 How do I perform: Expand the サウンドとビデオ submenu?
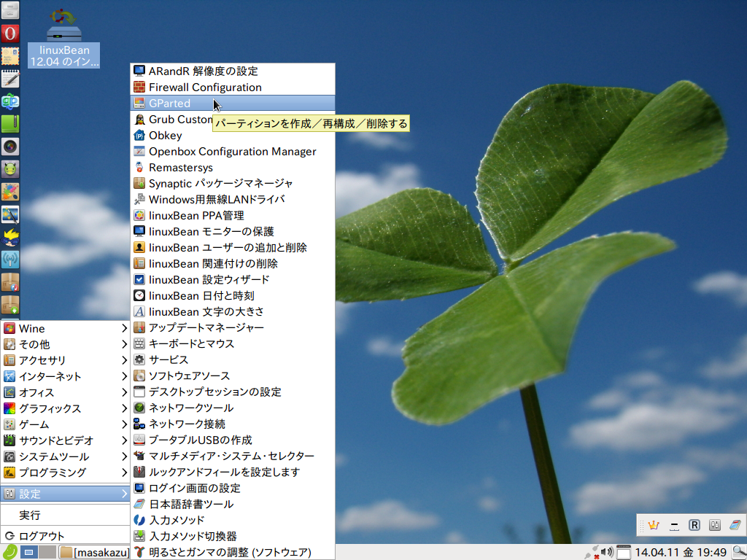pos(65,440)
